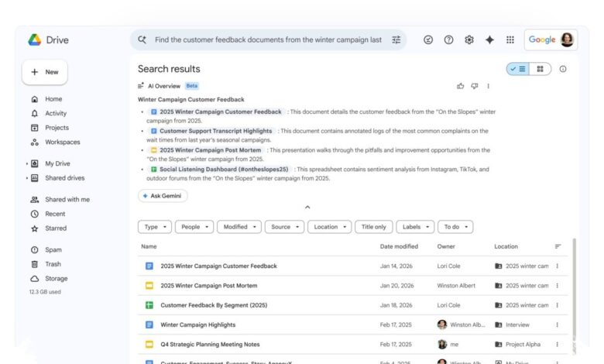Click the search magnifier icon

142,39
